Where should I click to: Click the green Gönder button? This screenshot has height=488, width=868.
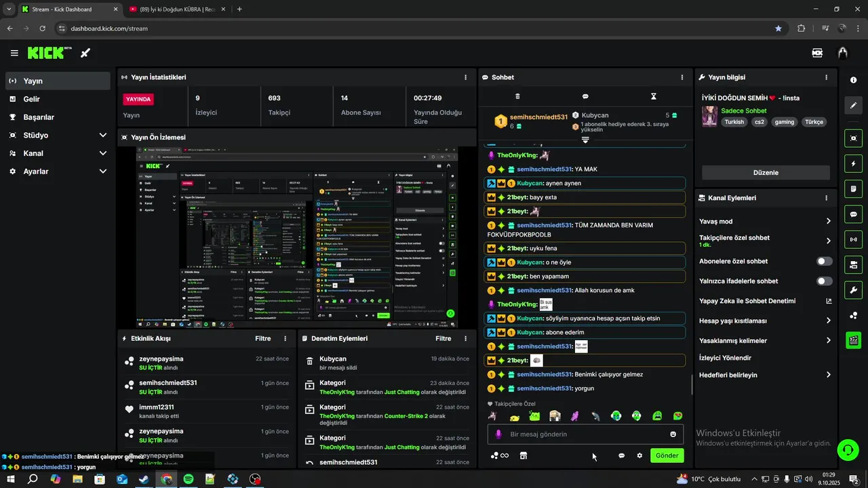point(667,455)
